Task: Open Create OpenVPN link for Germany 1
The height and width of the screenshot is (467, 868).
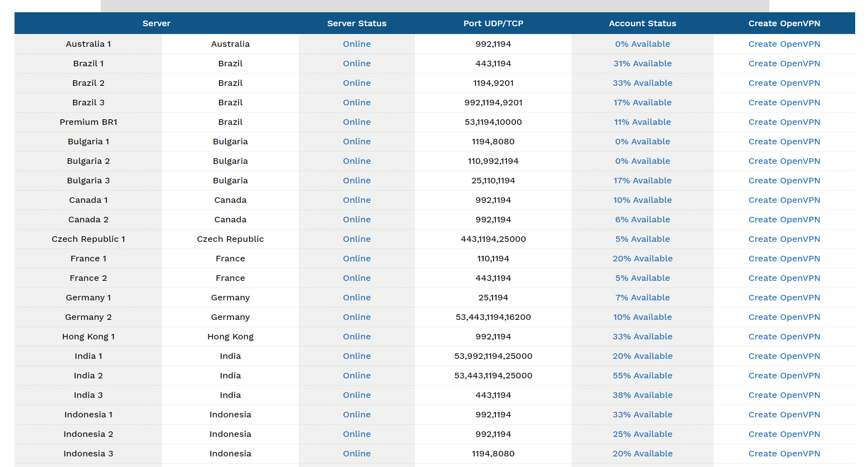Action: (784, 298)
